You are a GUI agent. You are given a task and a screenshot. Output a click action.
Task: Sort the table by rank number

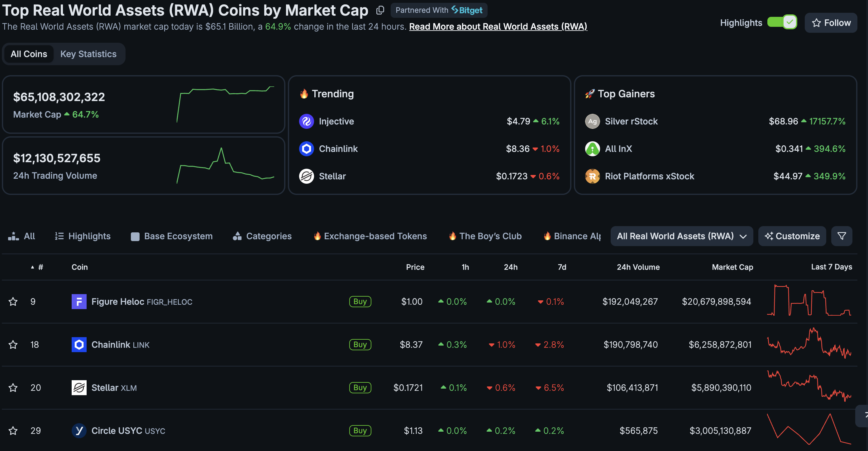41,267
